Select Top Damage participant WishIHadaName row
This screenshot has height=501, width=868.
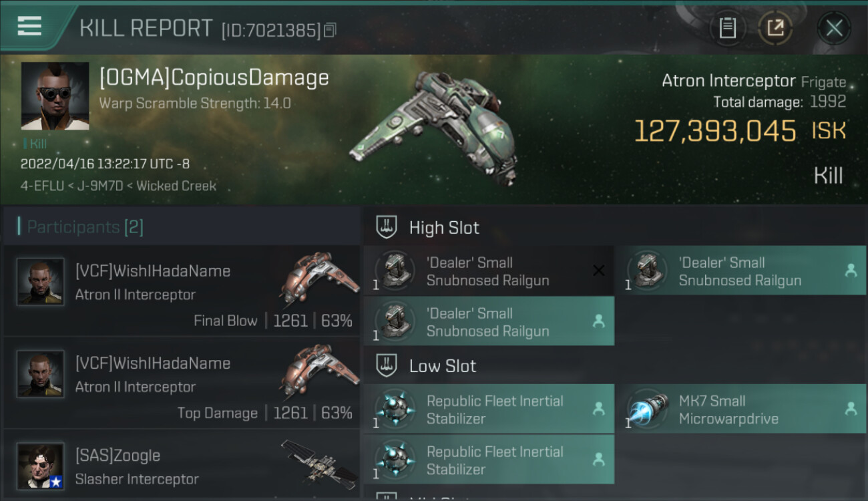[x=182, y=383]
